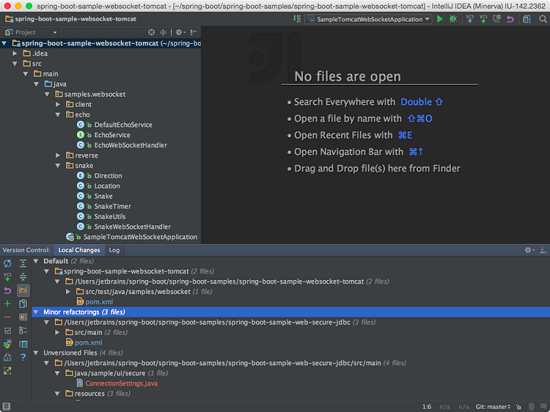Select Direction enum in snake package

108,176
